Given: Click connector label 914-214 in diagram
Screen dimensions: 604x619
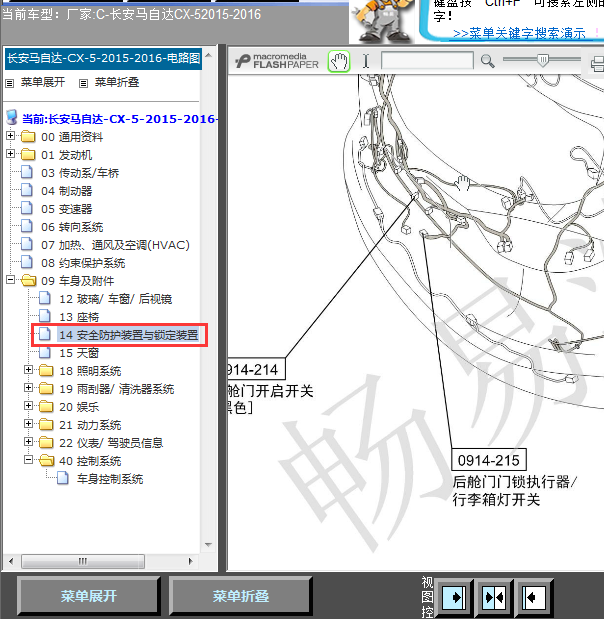Looking at the screenshot, I should tap(256, 370).
